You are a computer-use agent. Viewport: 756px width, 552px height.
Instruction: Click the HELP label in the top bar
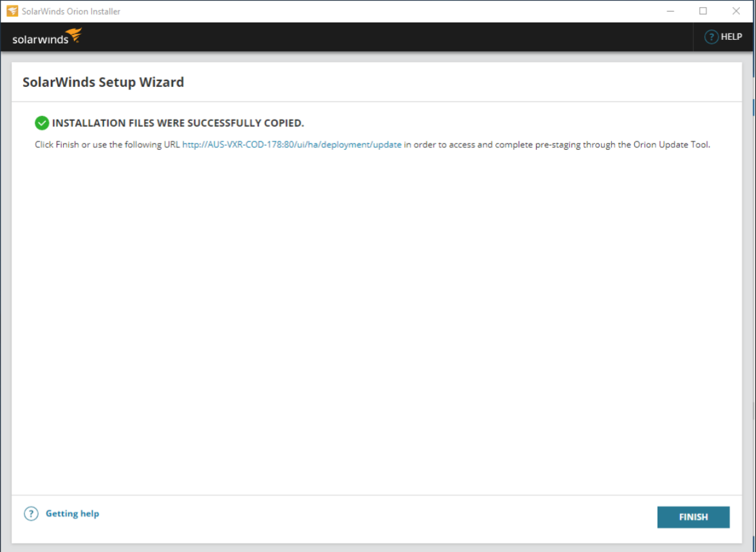click(732, 37)
